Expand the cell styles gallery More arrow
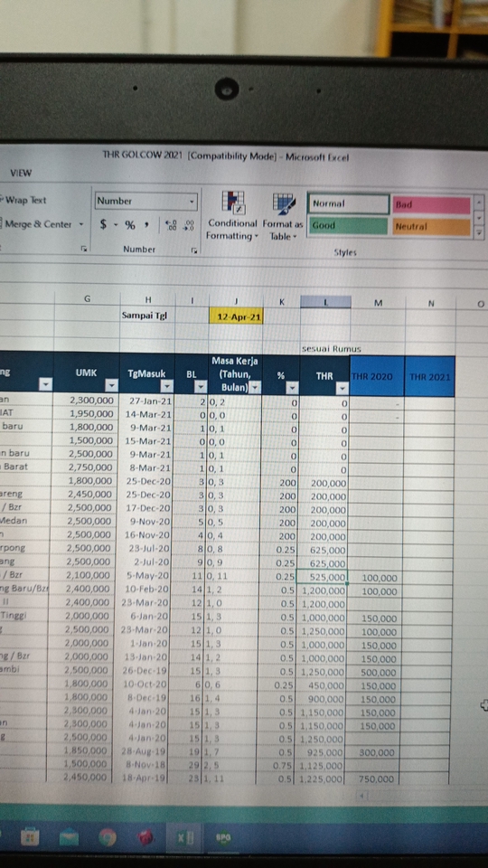This screenshot has width=488, height=868. 479,234
